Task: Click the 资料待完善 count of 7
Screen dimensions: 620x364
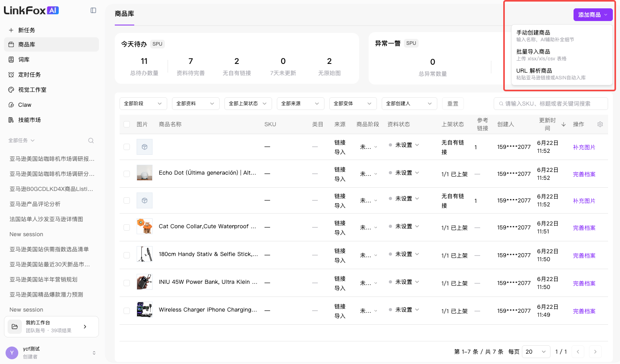Action: click(191, 61)
